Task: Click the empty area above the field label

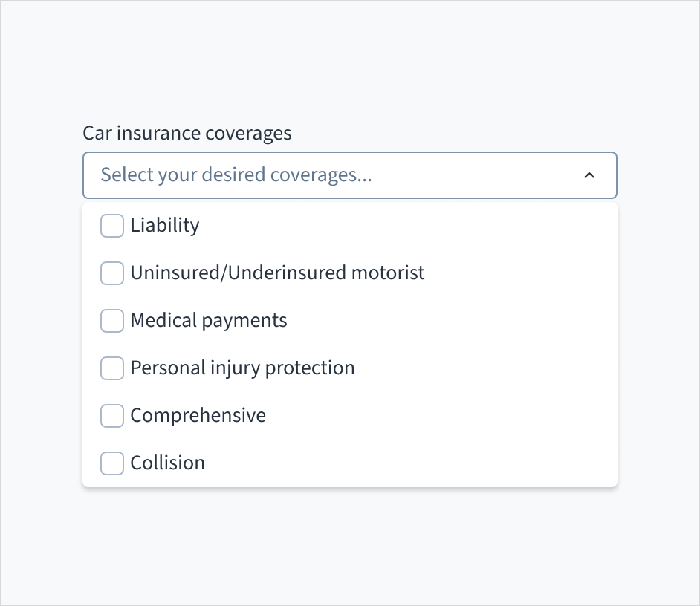Action: [x=349, y=67]
